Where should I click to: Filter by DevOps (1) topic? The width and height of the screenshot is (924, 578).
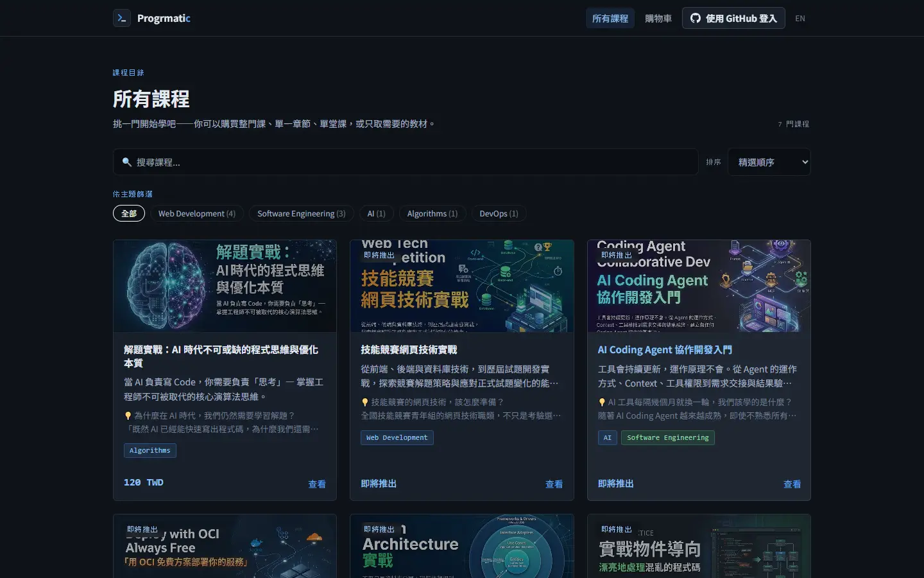(499, 213)
